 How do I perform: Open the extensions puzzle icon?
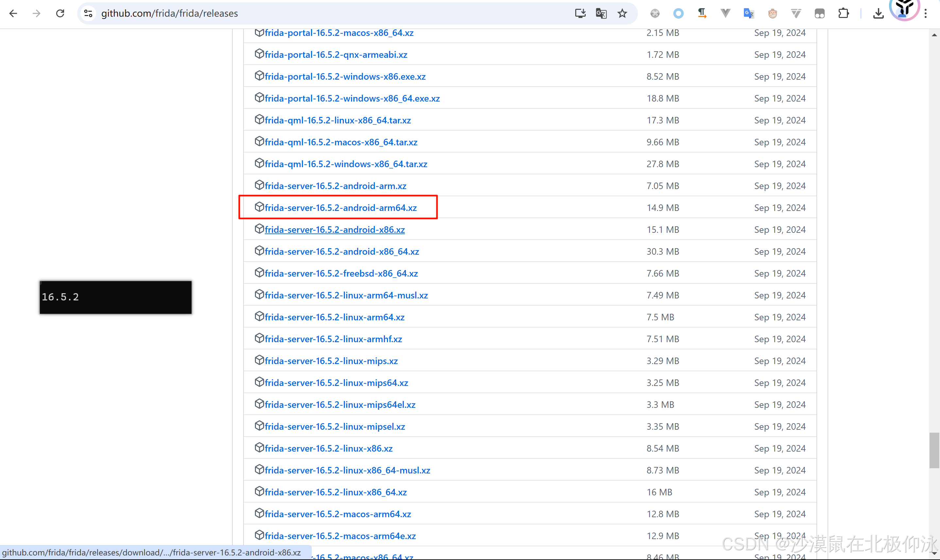843,14
